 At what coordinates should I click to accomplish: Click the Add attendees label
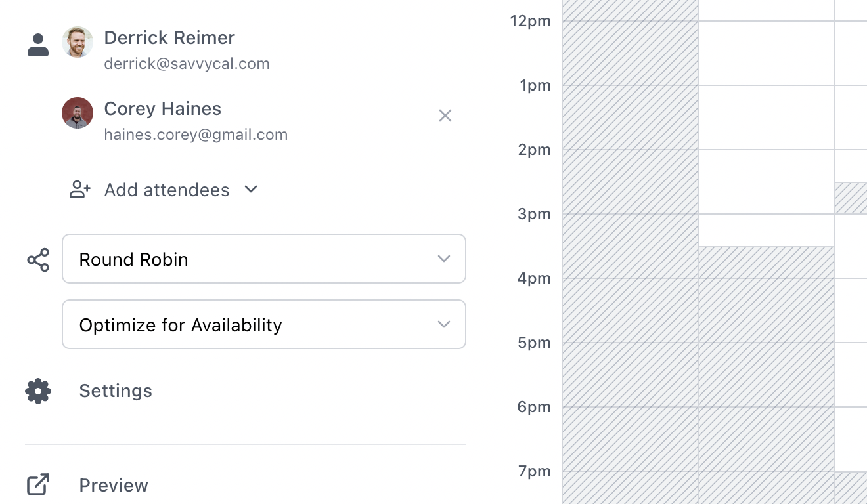tap(167, 190)
